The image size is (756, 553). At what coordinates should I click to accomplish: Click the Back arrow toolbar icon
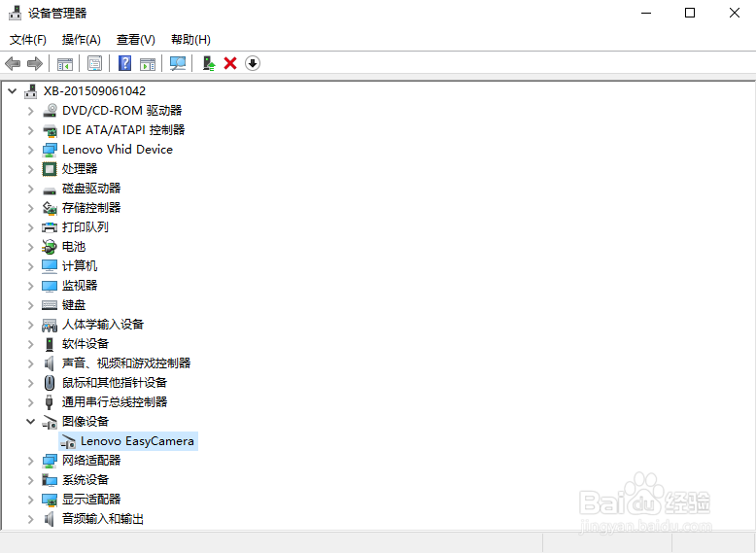13,63
